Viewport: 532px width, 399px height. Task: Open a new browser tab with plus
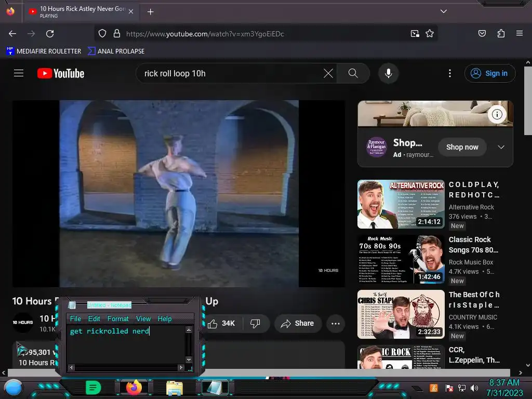point(150,12)
